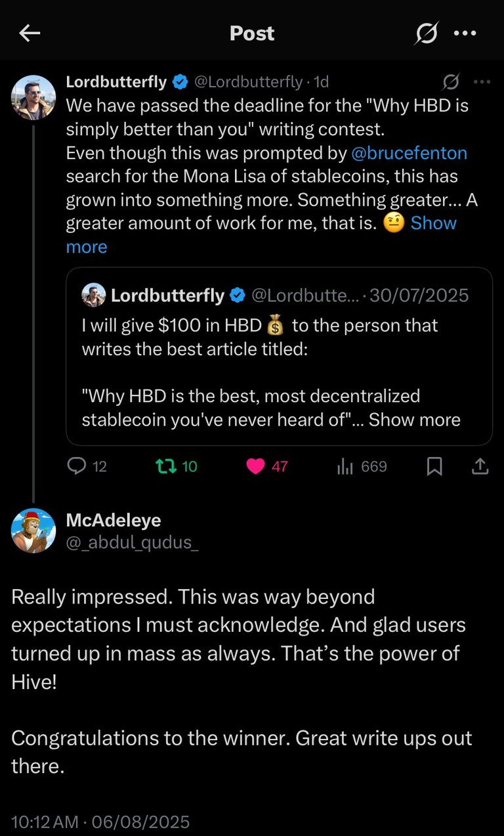This screenshot has width=504, height=836.
Task: Open McAdeleye's profile avatar
Action: (33, 531)
